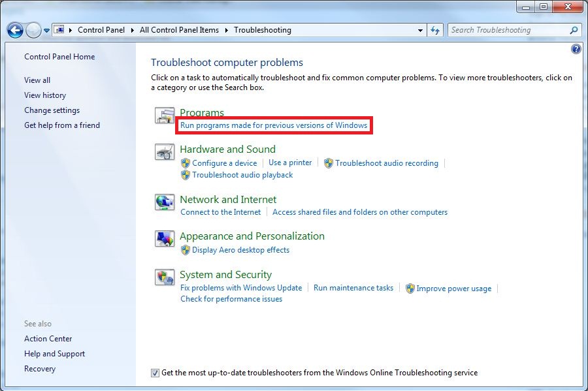Open Display Aero desktop effects

[x=240, y=250]
